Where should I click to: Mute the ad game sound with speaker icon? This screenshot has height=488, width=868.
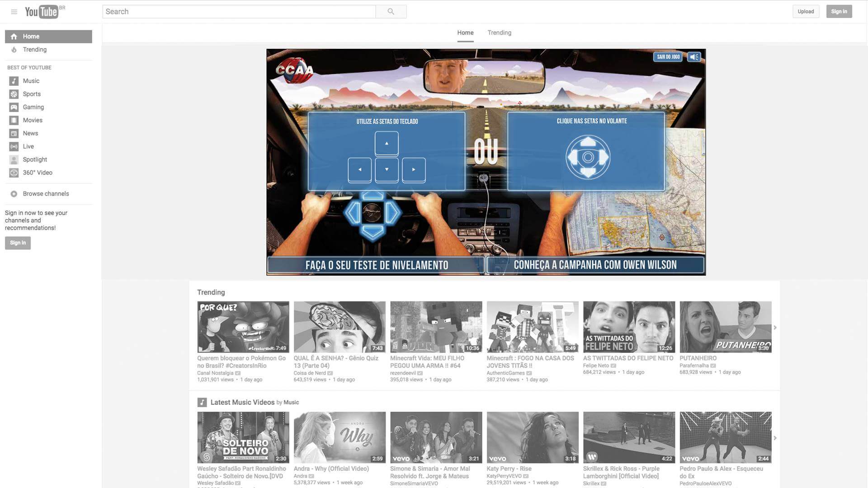click(694, 57)
